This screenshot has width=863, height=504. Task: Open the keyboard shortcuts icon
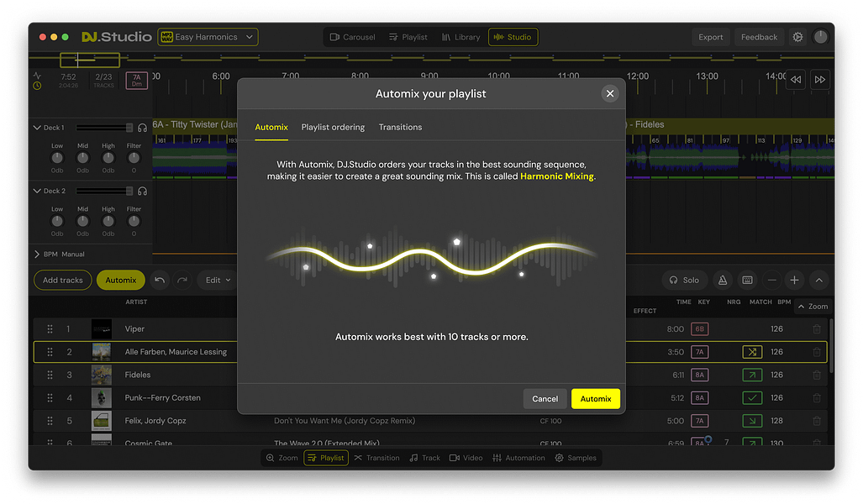click(x=747, y=280)
